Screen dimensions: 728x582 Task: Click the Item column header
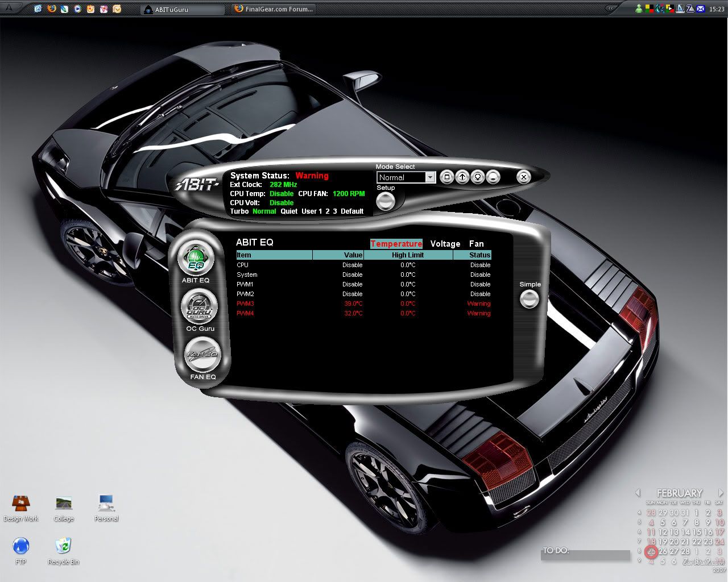(x=274, y=255)
